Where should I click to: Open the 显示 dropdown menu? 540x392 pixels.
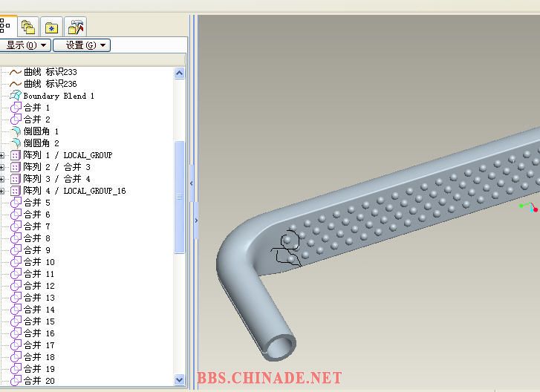coord(26,45)
